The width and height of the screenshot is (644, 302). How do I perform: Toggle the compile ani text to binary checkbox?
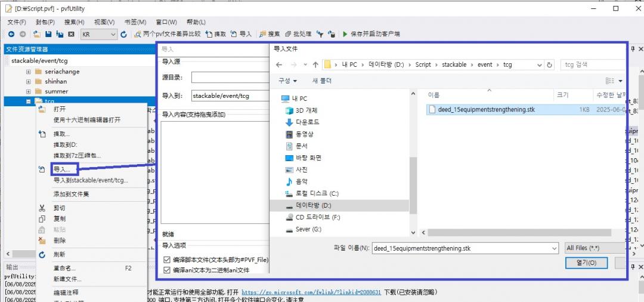point(168,270)
